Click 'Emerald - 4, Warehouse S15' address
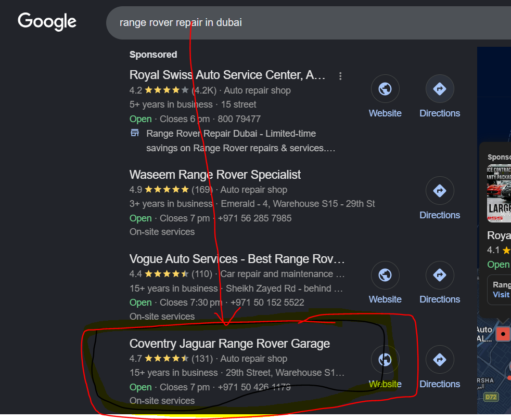 279,204
